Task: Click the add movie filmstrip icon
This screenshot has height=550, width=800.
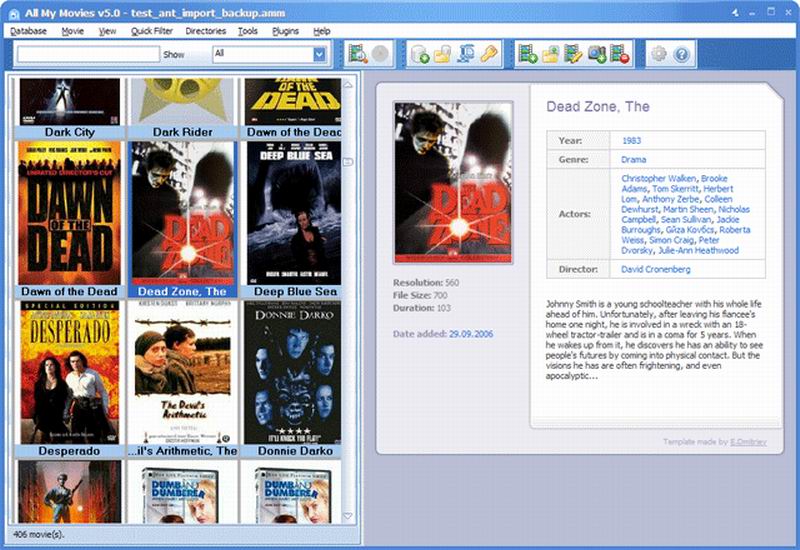Action: click(x=528, y=54)
